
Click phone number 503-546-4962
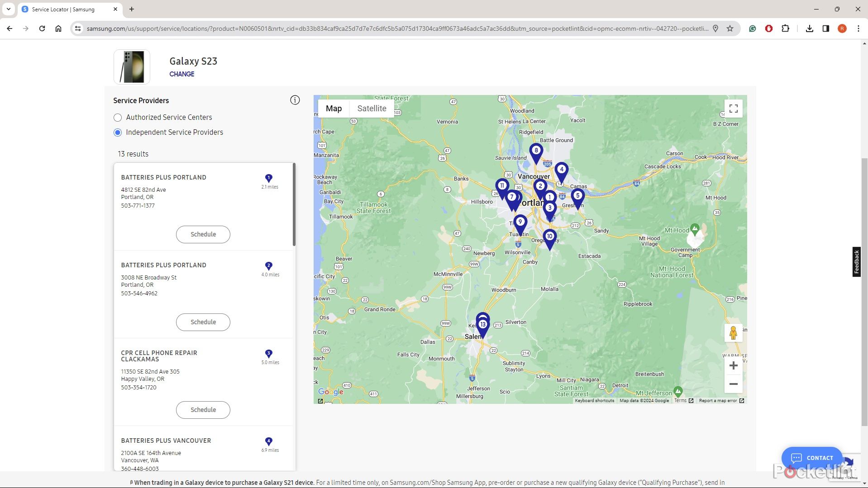tap(139, 294)
